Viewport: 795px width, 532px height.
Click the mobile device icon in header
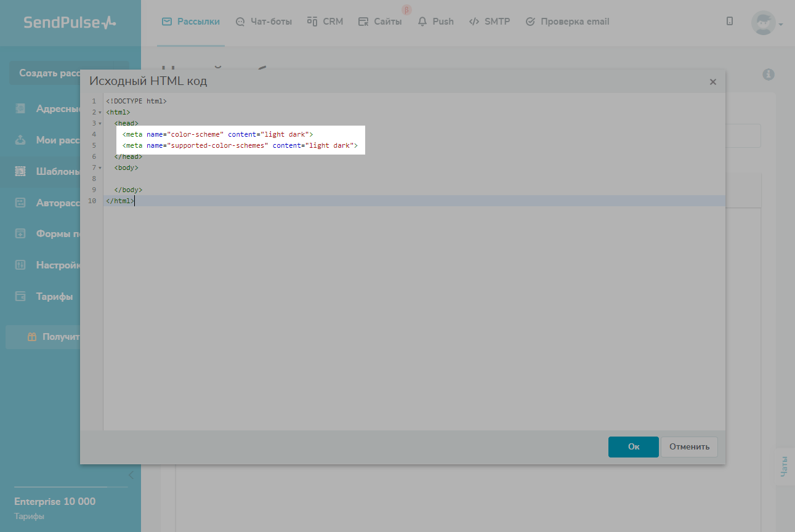coord(730,22)
